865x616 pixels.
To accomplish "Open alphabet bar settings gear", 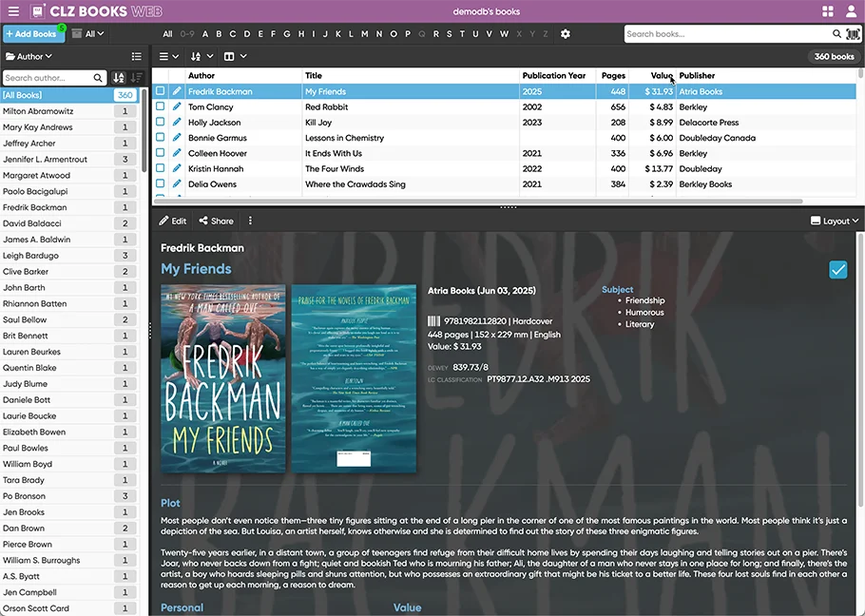I will point(566,33).
